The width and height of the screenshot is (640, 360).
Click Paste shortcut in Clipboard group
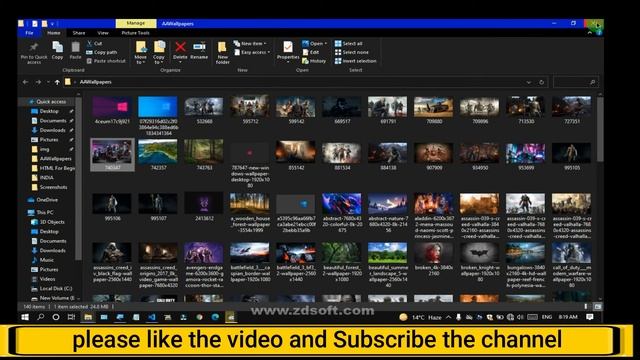pyautogui.click(x=106, y=61)
